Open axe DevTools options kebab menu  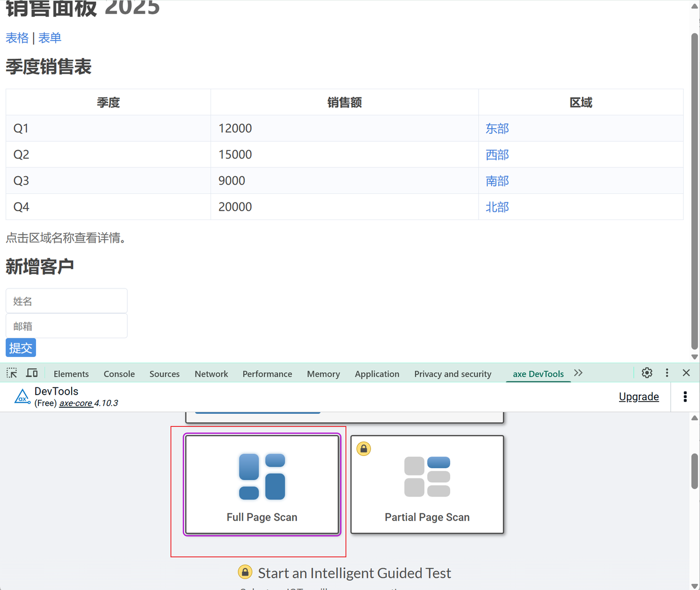coord(685,397)
